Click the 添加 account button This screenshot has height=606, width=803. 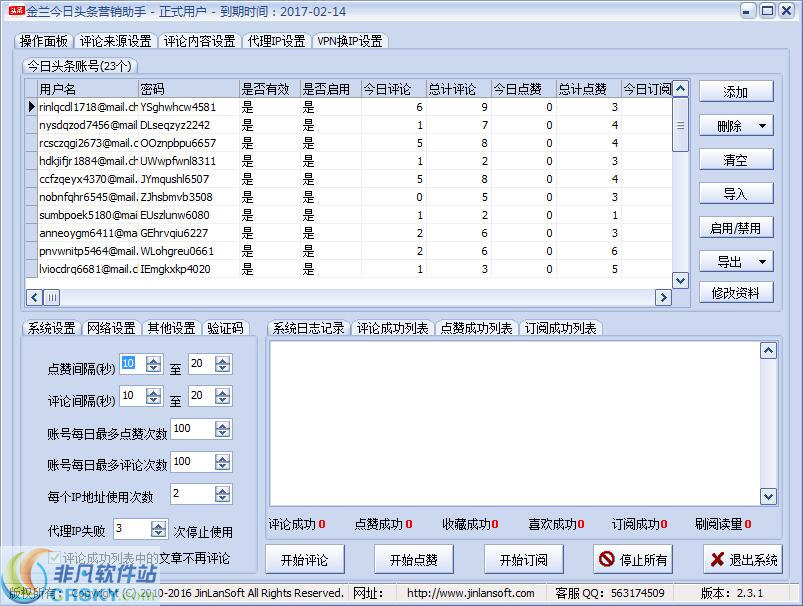click(736, 92)
